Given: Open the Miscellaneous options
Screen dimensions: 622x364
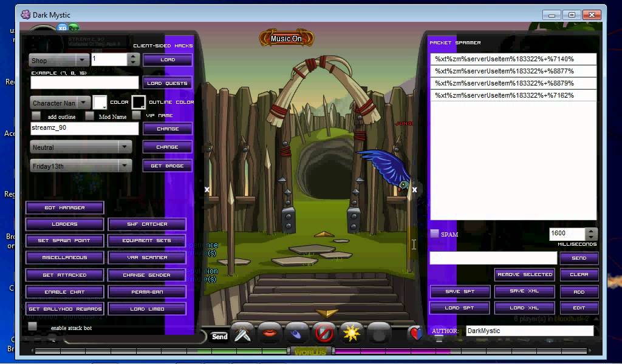Looking at the screenshot, I should (x=64, y=257).
